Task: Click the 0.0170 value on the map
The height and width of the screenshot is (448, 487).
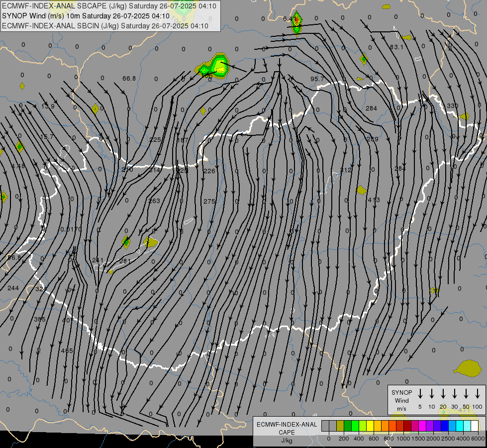Action: 71,229
